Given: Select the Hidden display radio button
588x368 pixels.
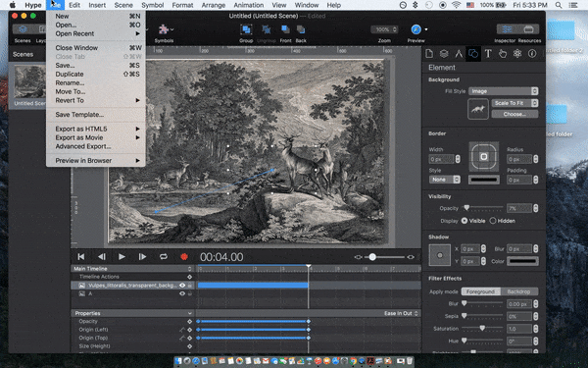Looking at the screenshot, I should pyautogui.click(x=493, y=221).
